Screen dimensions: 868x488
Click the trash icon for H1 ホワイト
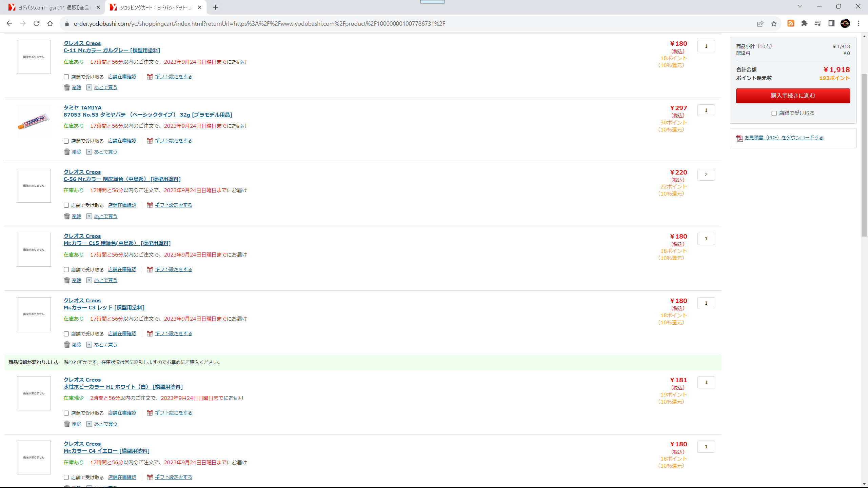pos(67,424)
